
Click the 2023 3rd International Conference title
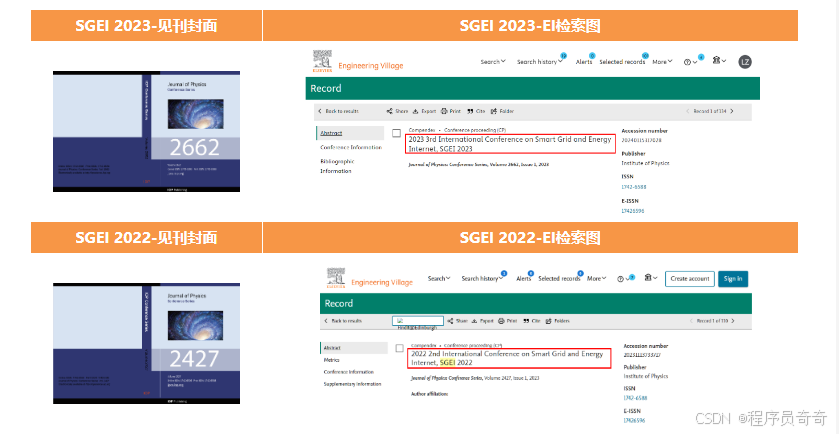click(510, 144)
